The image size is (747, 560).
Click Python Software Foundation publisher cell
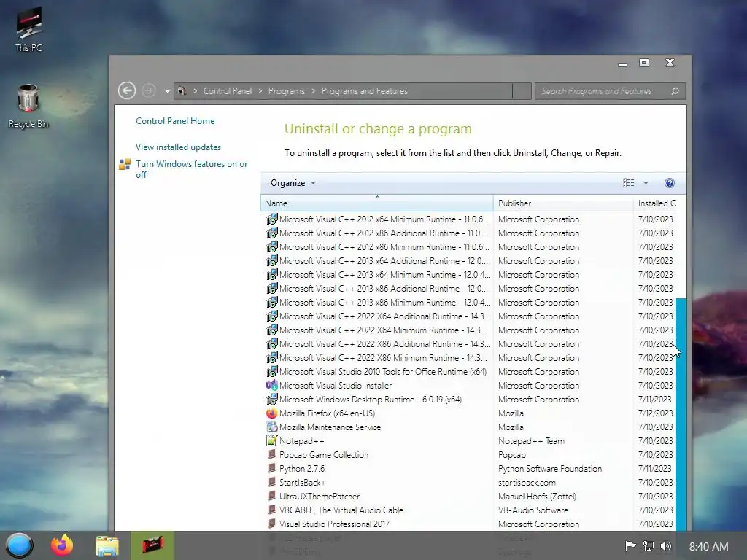click(550, 469)
